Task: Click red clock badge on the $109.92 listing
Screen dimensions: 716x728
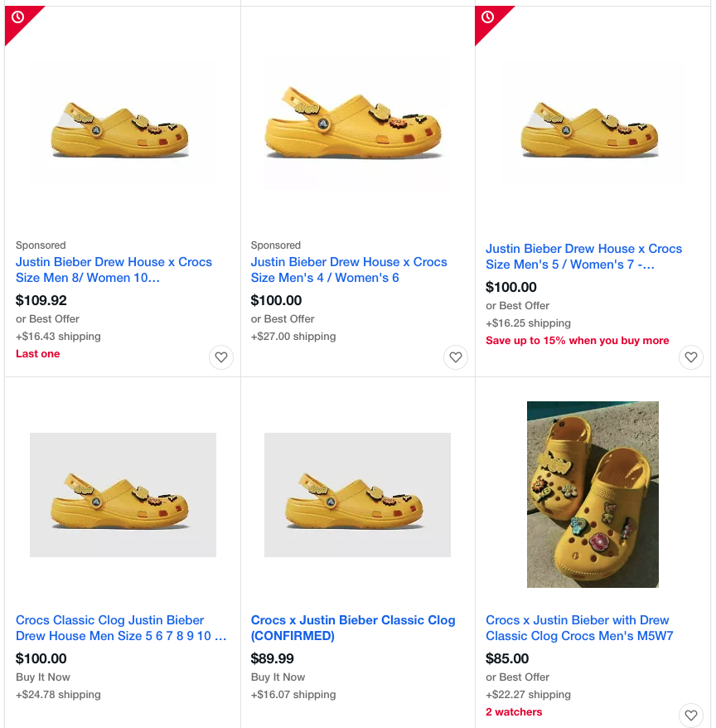Action: click(17, 17)
